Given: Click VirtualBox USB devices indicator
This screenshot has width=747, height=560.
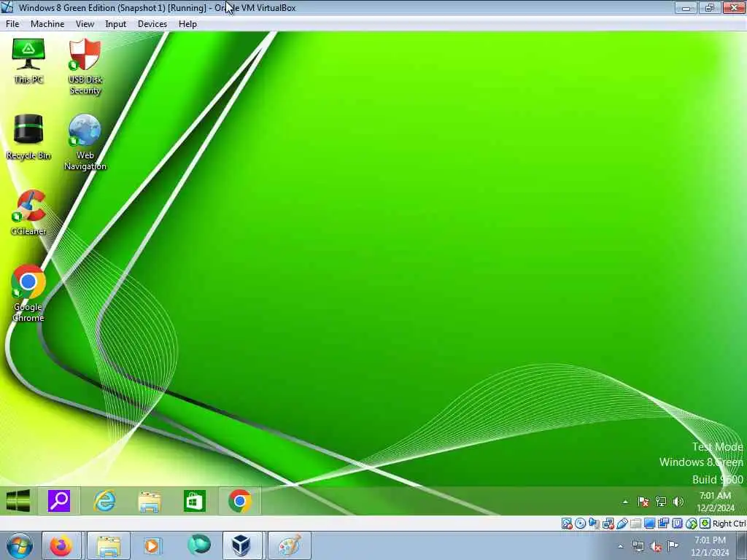Looking at the screenshot, I should (x=622, y=524).
